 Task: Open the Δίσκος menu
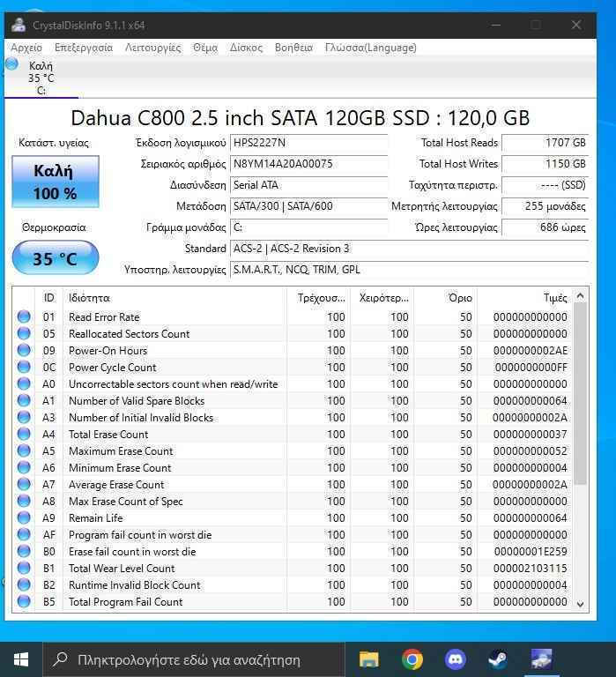(x=246, y=48)
